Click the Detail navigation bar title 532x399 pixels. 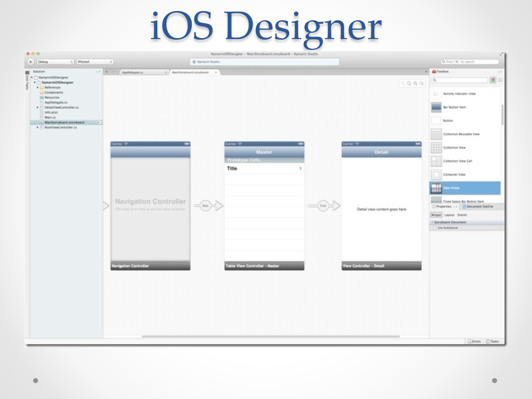381,152
